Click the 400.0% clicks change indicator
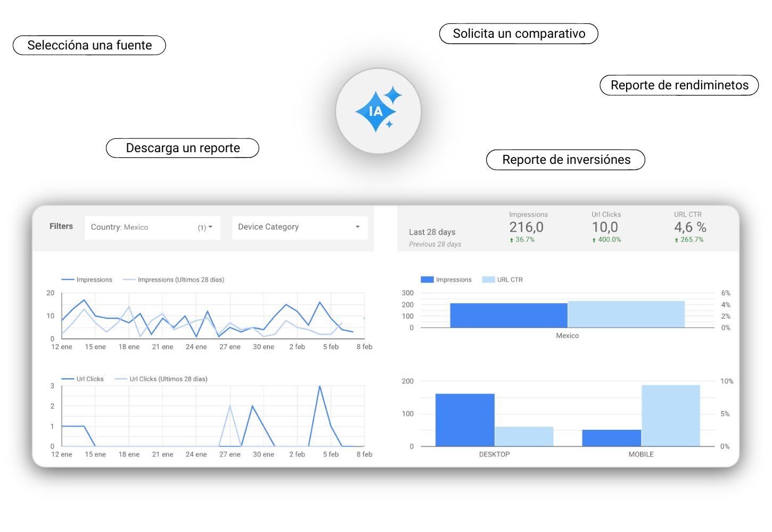 click(x=606, y=240)
